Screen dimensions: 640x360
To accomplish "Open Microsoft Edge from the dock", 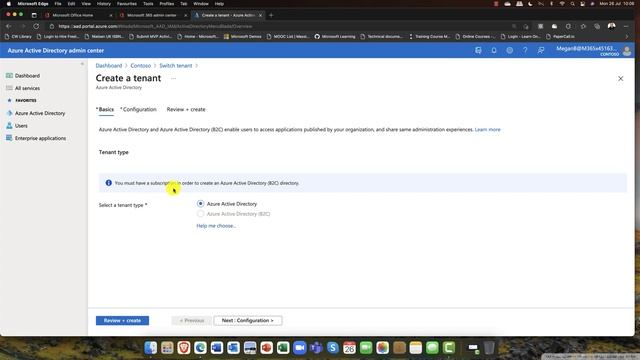I will [x=200, y=347].
